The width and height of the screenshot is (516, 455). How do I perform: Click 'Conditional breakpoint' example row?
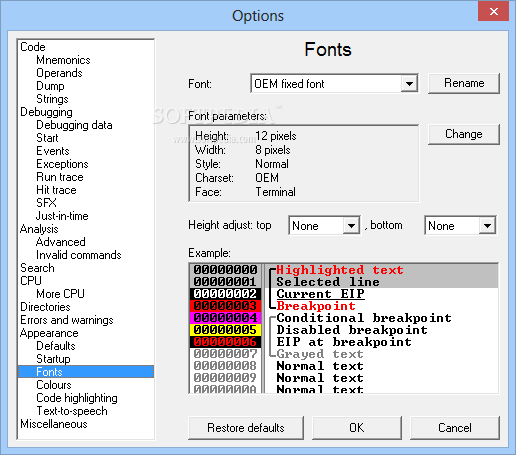[x=364, y=318]
